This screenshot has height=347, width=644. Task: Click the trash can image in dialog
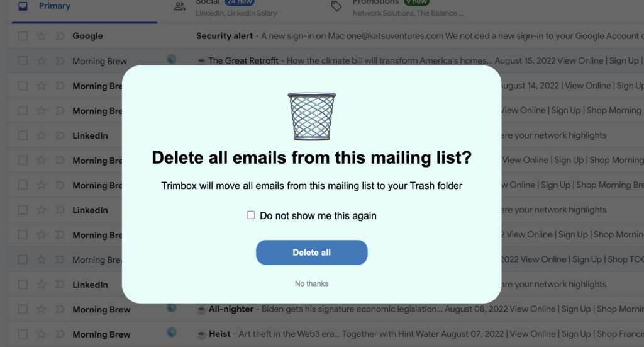click(312, 117)
